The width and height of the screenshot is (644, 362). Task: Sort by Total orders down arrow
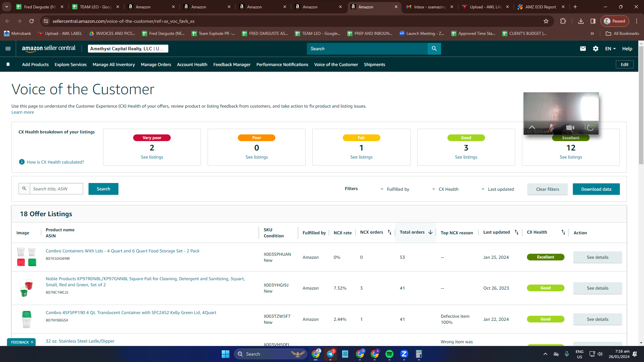click(430, 232)
